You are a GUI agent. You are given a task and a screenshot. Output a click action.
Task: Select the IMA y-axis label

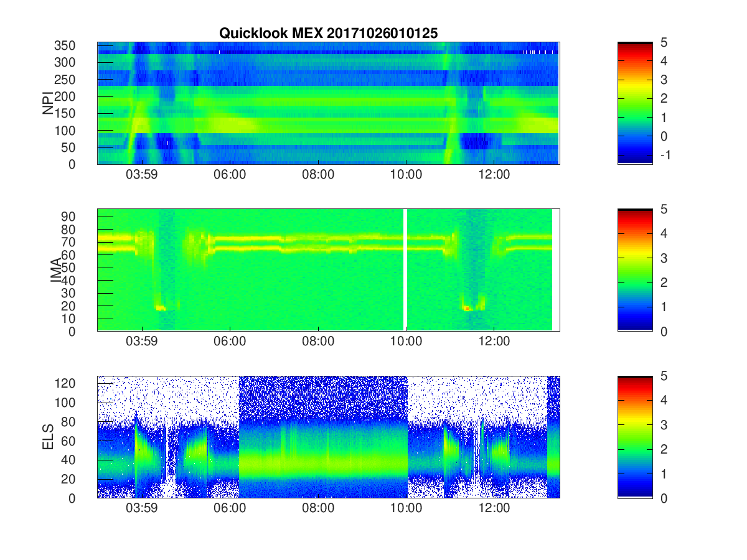coord(56,271)
